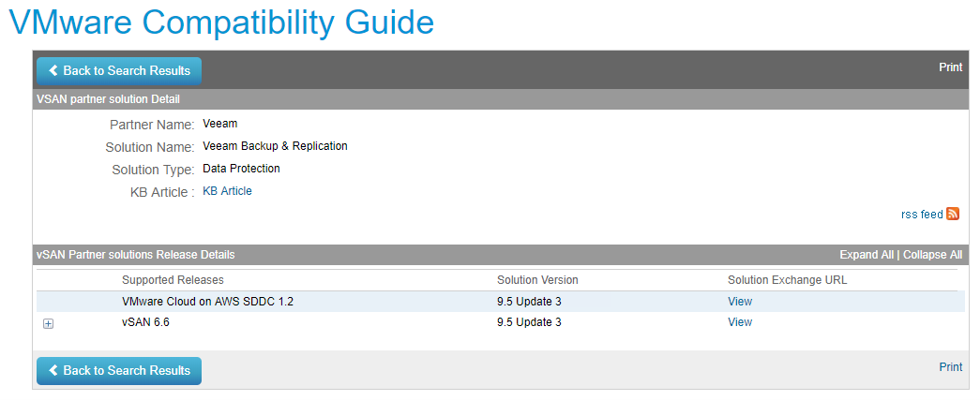Open the KB Article link

click(x=227, y=191)
